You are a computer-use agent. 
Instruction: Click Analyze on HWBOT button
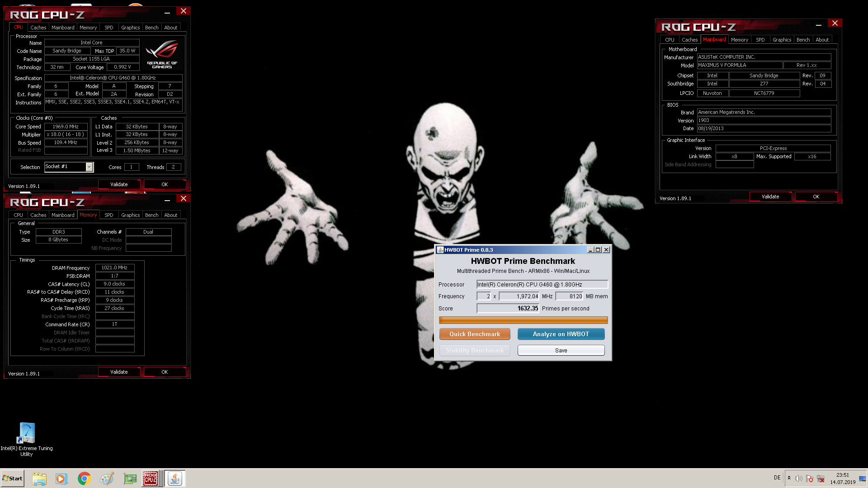click(561, 334)
